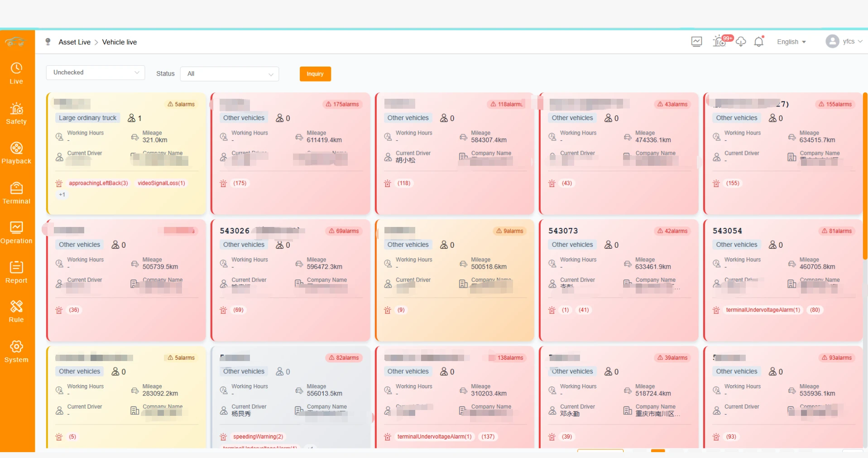Click the Asset Live breadcrumb

point(74,42)
